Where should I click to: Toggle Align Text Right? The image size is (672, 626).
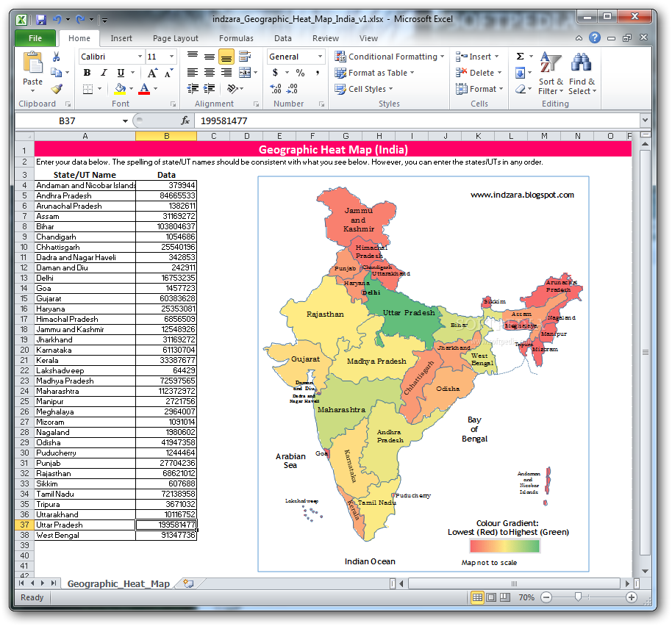[226, 73]
